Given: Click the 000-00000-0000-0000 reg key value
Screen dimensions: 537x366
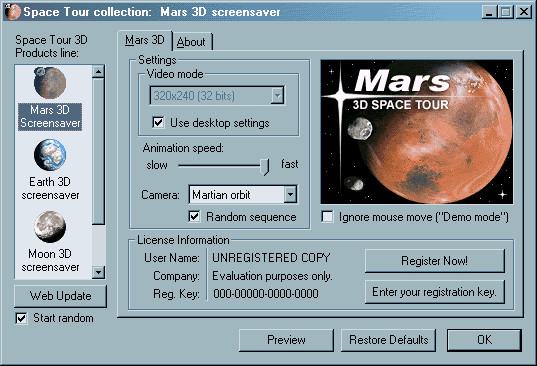Looking at the screenshot, I should (x=266, y=294).
